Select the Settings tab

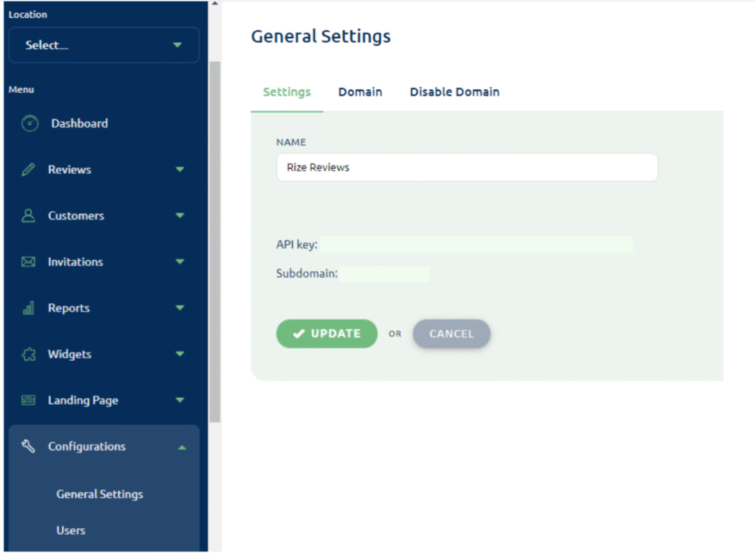287,92
